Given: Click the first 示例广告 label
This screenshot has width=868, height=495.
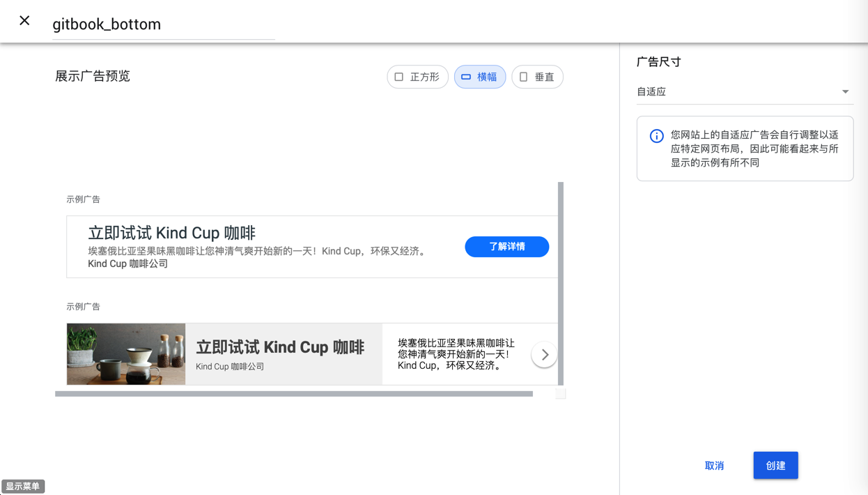Looking at the screenshot, I should coord(83,199).
